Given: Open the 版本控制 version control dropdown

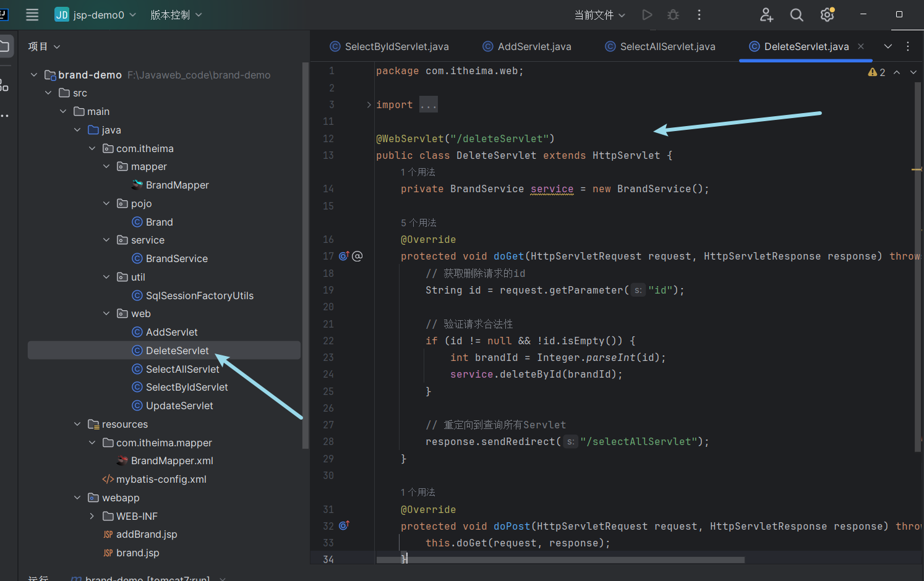Looking at the screenshot, I should (x=176, y=15).
